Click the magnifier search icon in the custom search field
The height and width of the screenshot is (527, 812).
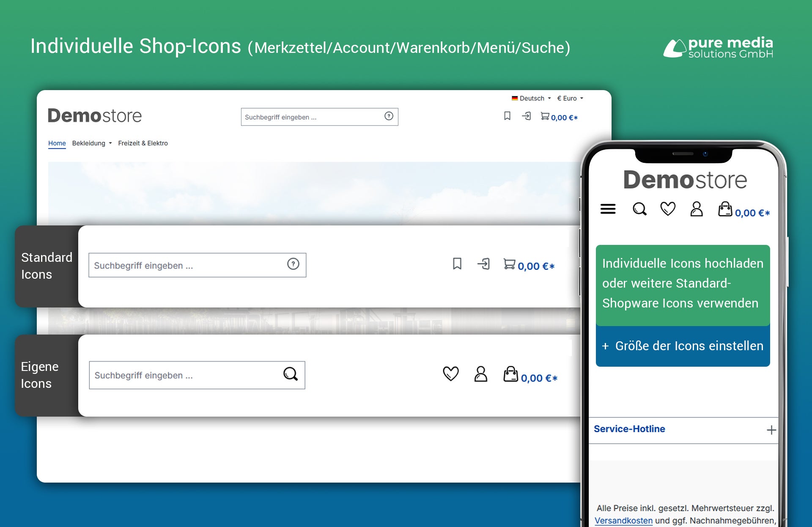[291, 375]
